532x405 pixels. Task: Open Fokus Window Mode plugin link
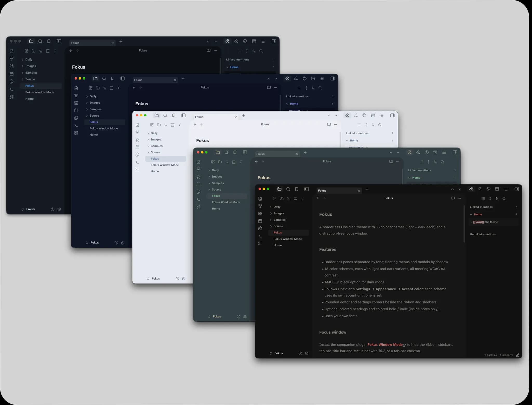tap(385, 345)
